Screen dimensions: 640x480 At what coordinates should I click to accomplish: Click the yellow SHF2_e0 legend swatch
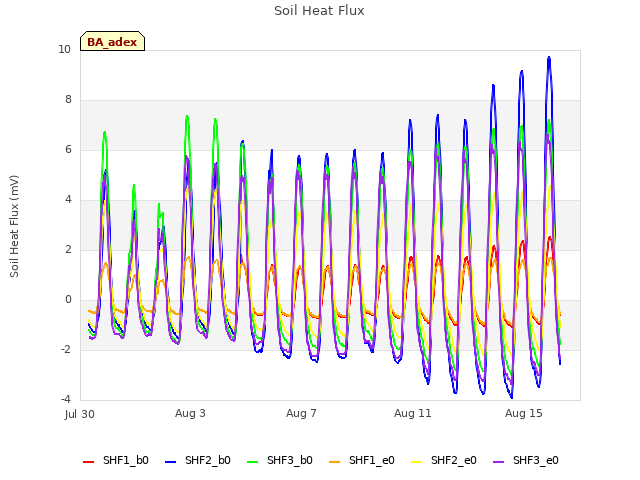pyautogui.click(x=416, y=462)
